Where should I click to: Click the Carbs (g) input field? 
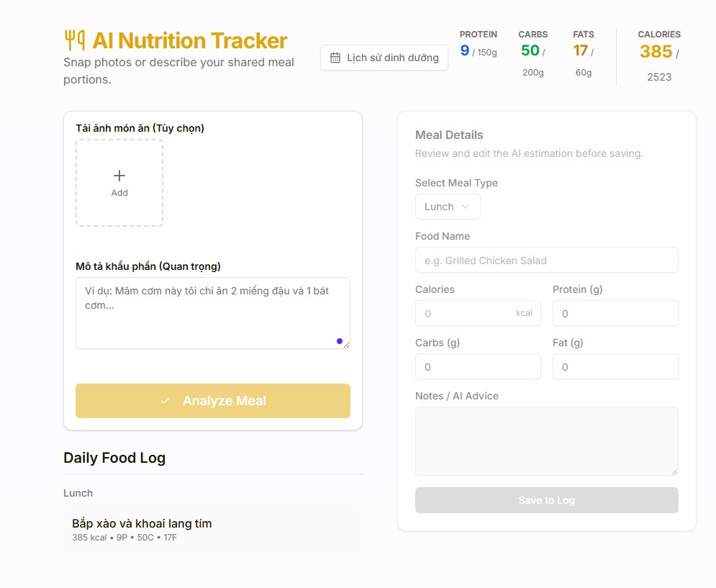click(478, 366)
